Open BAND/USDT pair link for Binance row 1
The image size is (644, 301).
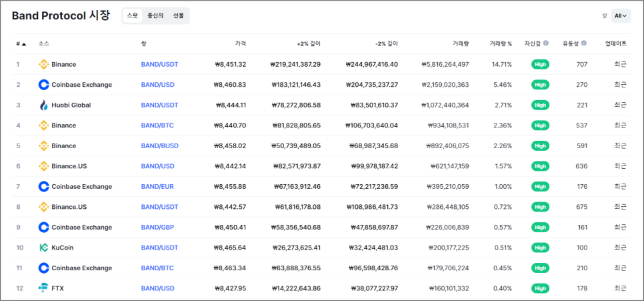(x=159, y=64)
